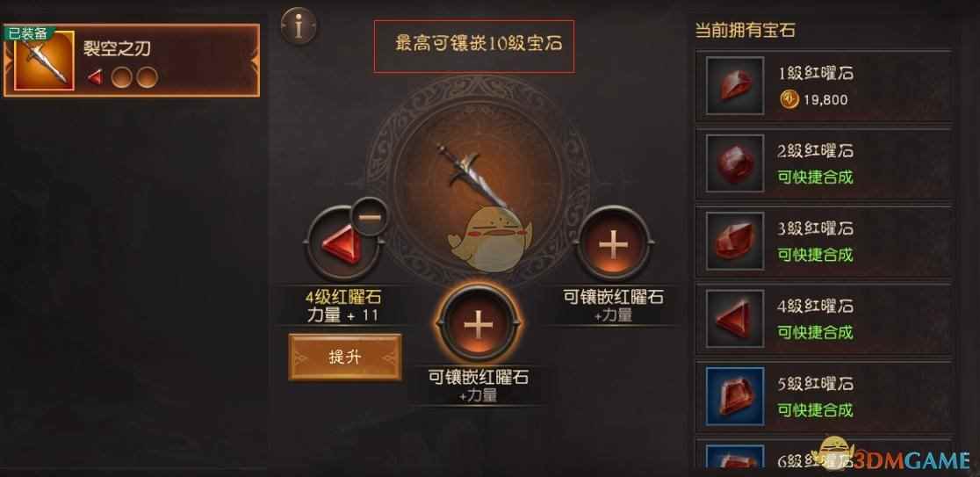Select the 4级红曜石 triangle gem in list
Viewport: 980px width, 477px height.
point(735,318)
